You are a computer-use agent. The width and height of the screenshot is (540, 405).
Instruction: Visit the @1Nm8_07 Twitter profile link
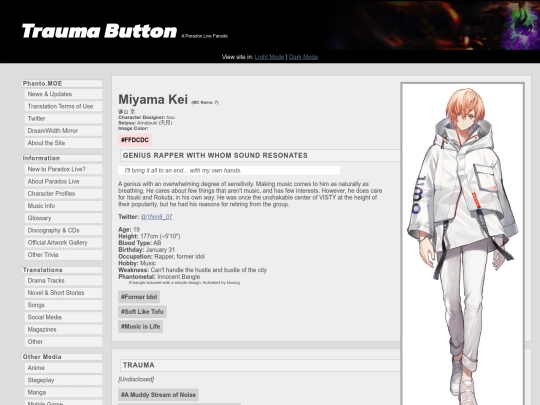[156, 217]
